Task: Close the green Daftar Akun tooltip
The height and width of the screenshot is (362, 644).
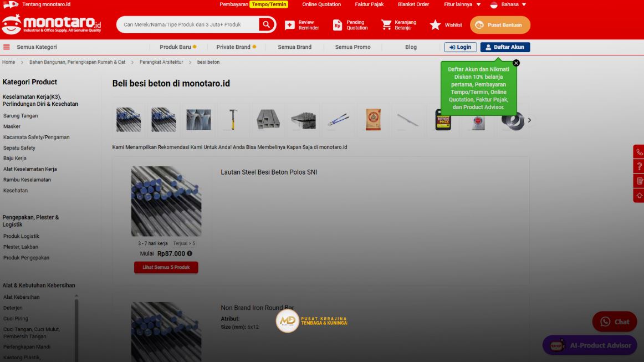Action: (516, 63)
